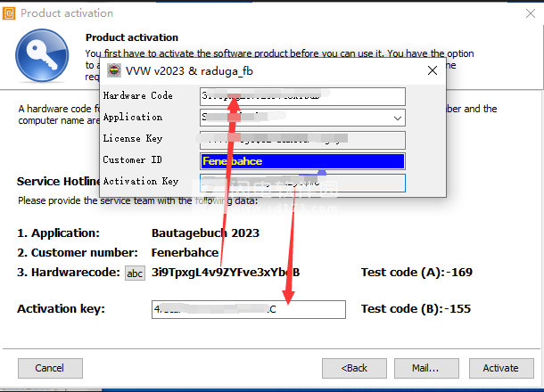The height and width of the screenshot is (392, 544).
Task: Click the Activate button
Action: [501, 368]
